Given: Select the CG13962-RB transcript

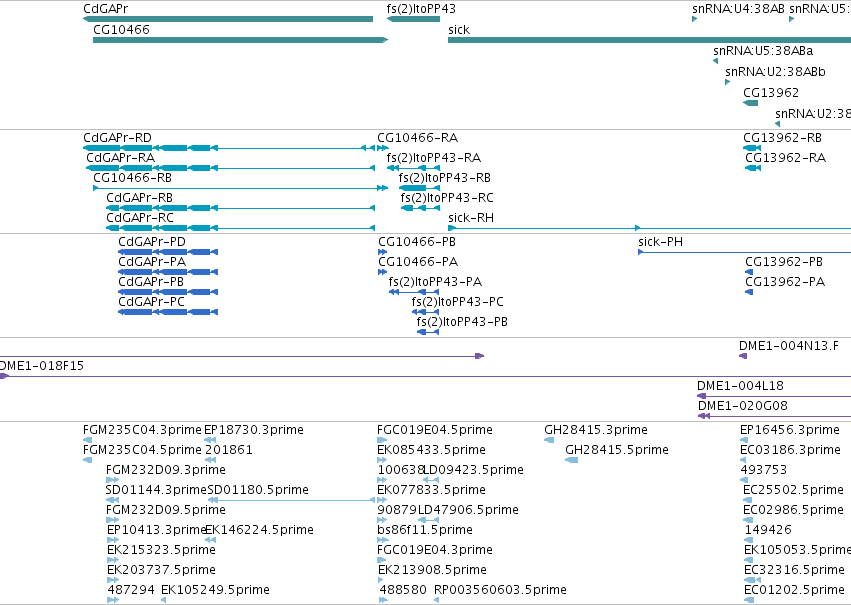Looking at the screenshot, I should [x=752, y=148].
